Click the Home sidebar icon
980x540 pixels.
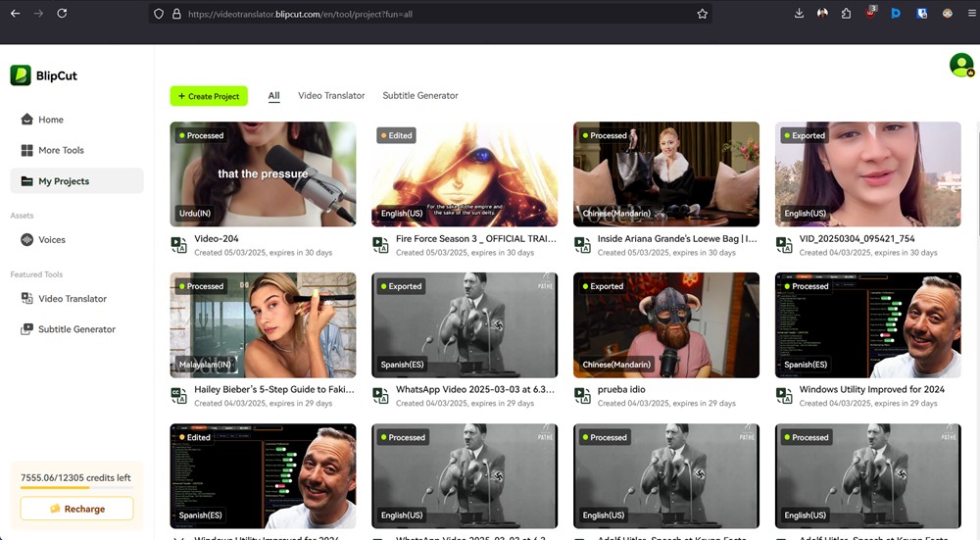click(26, 120)
